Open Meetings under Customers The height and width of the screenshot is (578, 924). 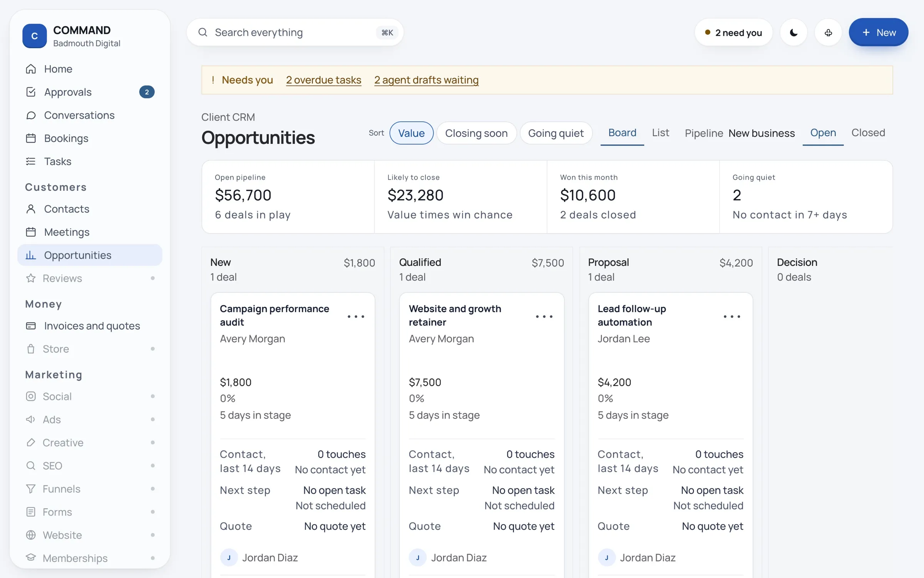(90, 232)
